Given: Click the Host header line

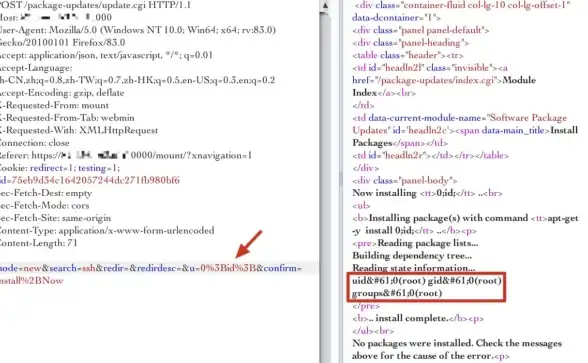Looking at the screenshot, I should click(56, 18).
